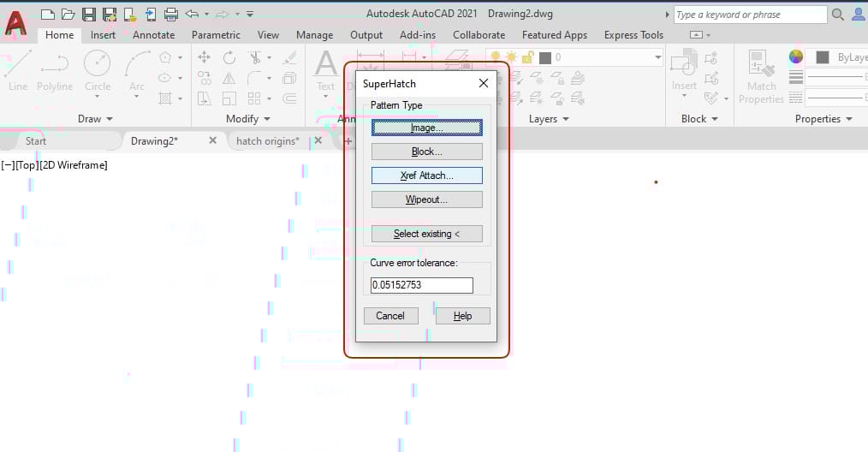Click the Block... button in SuperHatch
Viewport: 868px width, 452px height.
(x=427, y=152)
